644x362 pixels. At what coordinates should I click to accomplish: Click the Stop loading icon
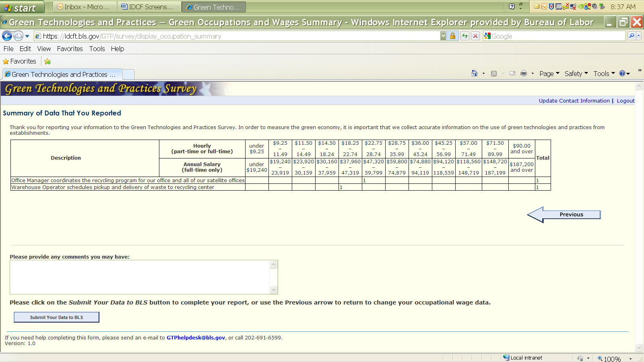[x=475, y=36]
